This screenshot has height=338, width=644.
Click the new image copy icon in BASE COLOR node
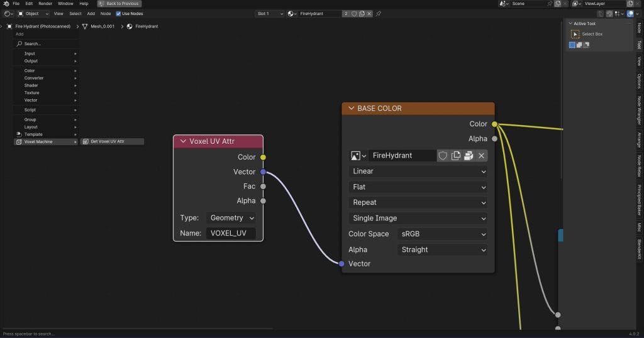[456, 155]
